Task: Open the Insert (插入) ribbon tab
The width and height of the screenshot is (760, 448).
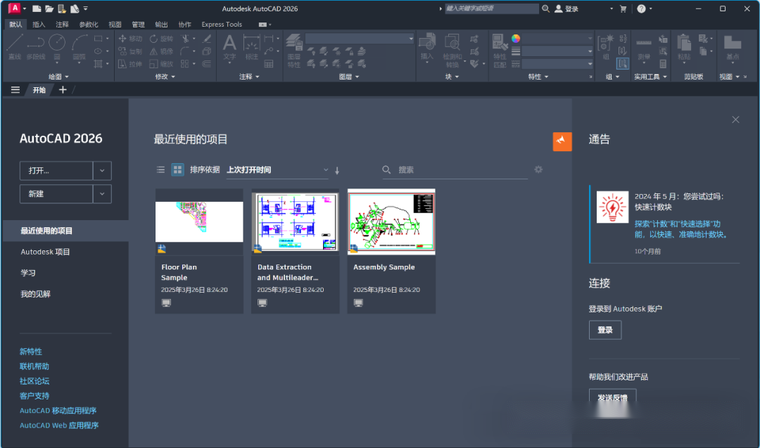Action: pos(39,24)
